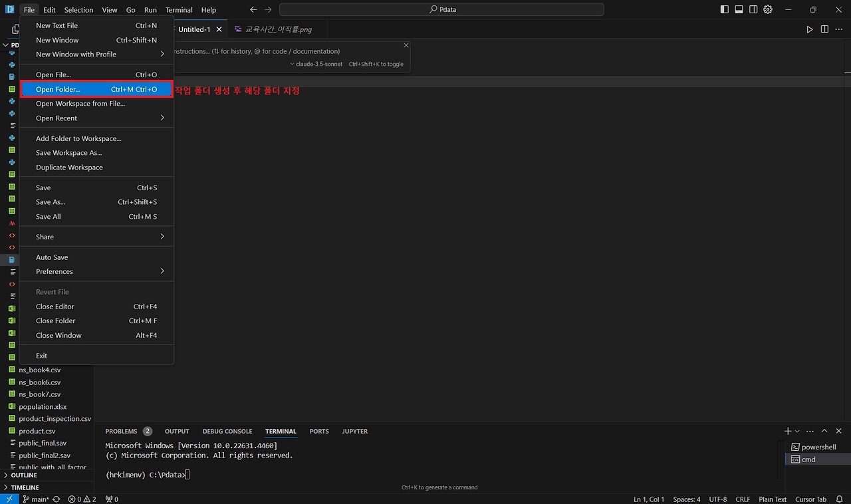Screen dimensions: 851x504
Task: Open the terminal profile launch dropdown
Action: [x=797, y=431]
